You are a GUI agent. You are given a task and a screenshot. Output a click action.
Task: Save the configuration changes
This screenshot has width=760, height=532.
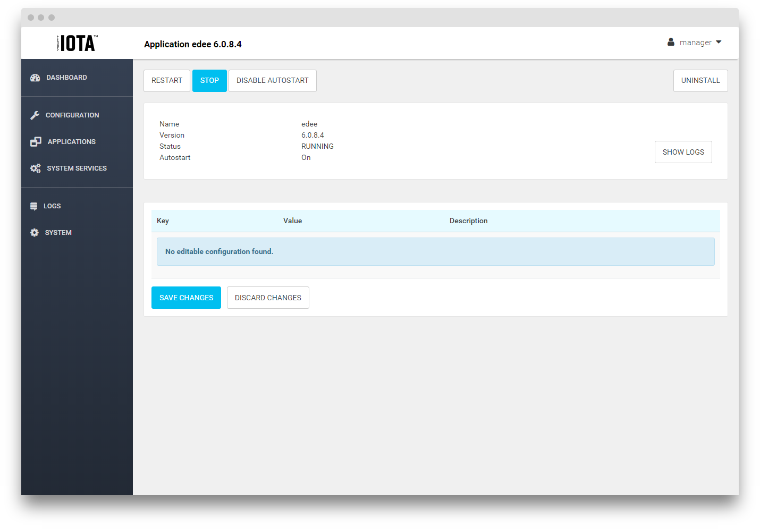point(186,298)
